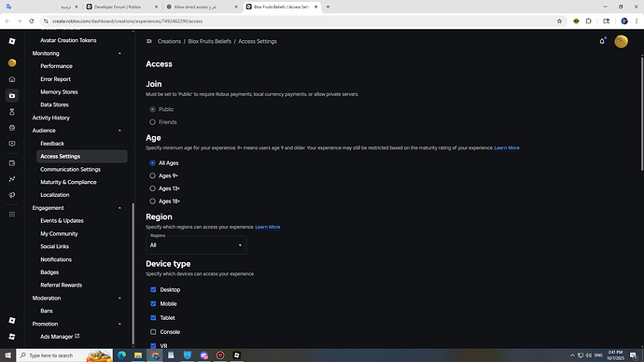Uncheck the Mobile device checkbox
The height and width of the screenshot is (362, 644).
click(x=153, y=304)
